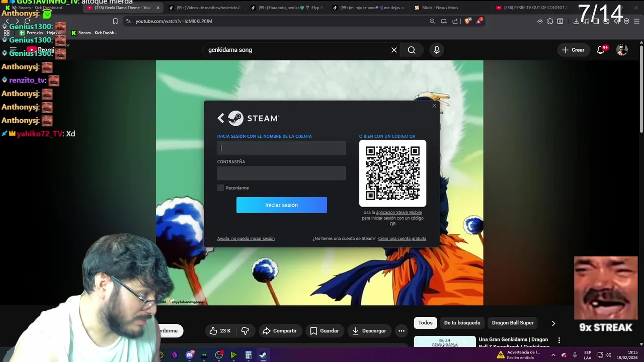Focus the Contraseña password field
The height and width of the screenshot is (362, 644).
281,173
